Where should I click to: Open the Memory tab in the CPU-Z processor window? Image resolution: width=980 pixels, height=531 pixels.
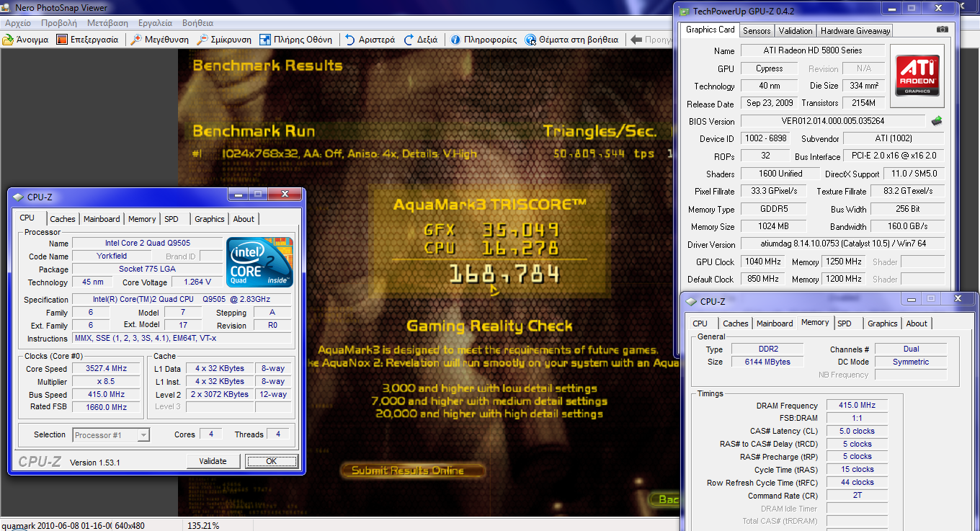click(x=142, y=219)
